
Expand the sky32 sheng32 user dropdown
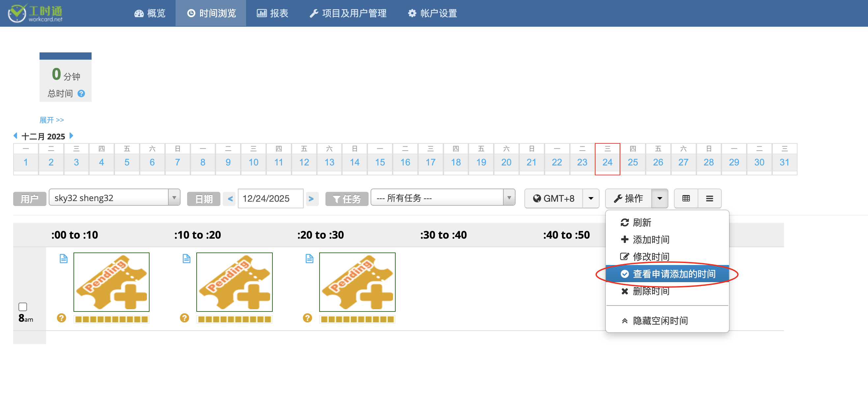pos(174,198)
